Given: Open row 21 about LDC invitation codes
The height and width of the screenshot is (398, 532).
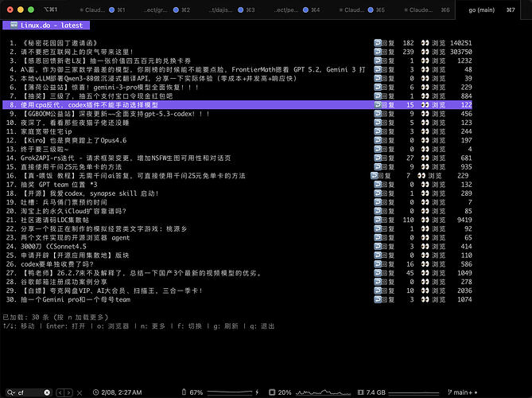Looking at the screenshot, I should pos(237,220).
